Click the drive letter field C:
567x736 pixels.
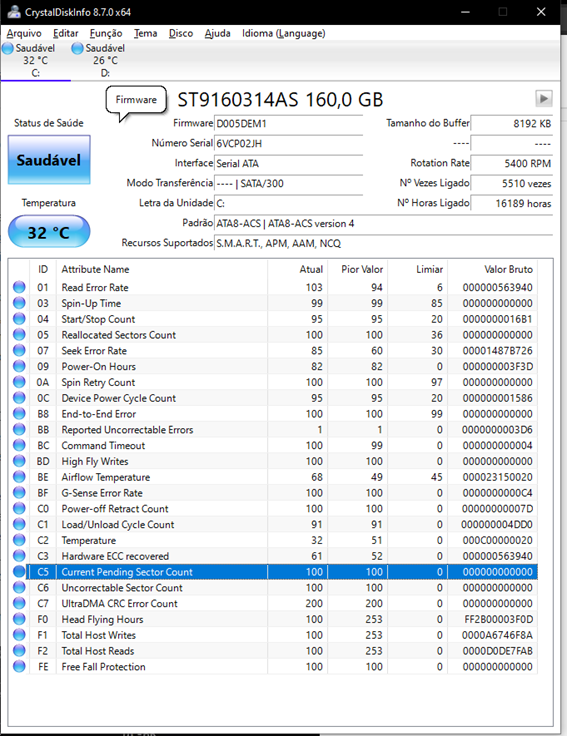[288, 203]
